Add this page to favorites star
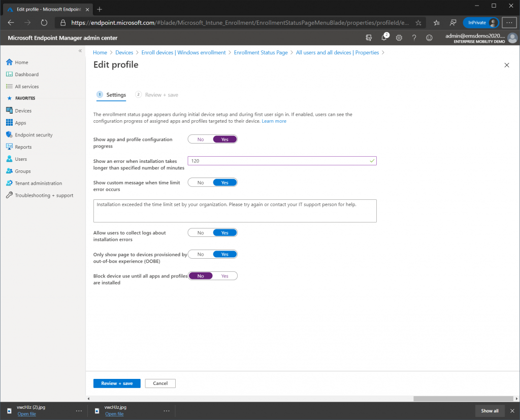The height and width of the screenshot is (420, 520). (418, 22)
